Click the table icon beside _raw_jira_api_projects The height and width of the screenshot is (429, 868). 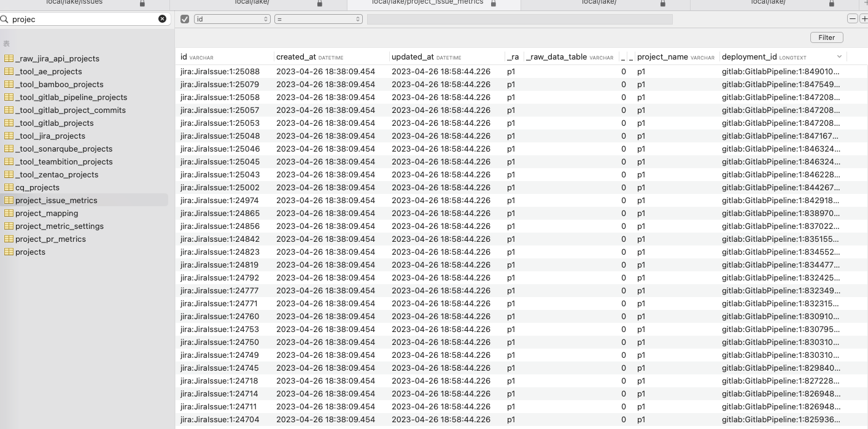[x=9, y=58]
